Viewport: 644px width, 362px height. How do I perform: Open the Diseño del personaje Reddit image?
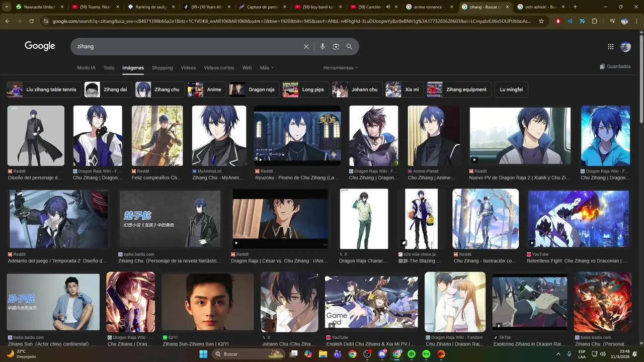point(36,136)
